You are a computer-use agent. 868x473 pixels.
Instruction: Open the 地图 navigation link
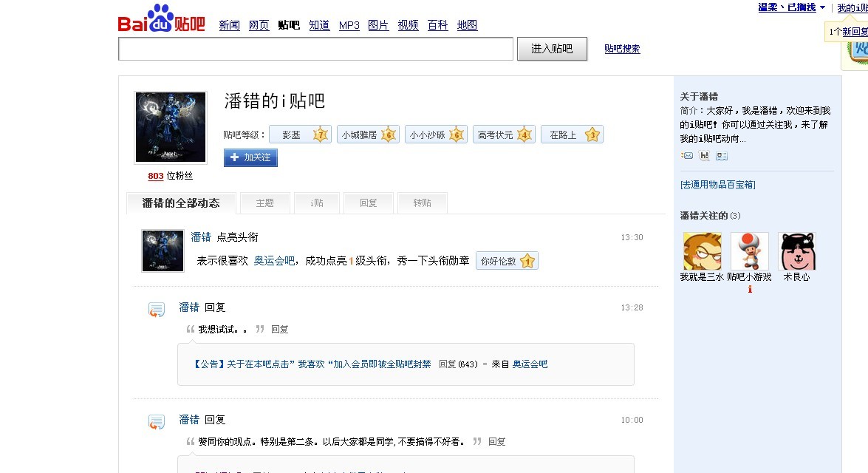click(467, 25)
